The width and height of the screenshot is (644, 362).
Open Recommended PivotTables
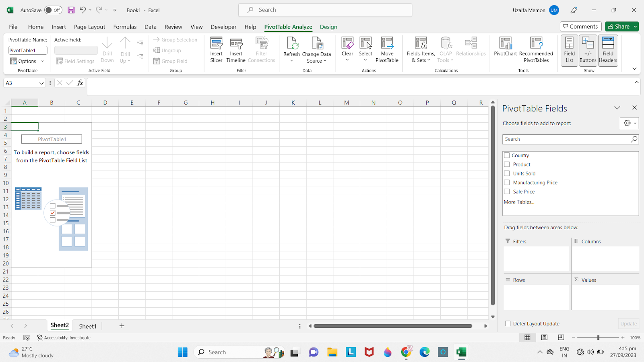(536, 50)
